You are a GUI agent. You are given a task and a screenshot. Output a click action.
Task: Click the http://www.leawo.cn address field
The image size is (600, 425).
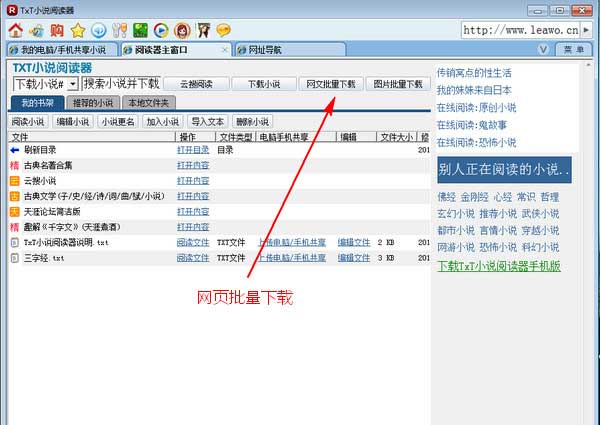(521, 30)
